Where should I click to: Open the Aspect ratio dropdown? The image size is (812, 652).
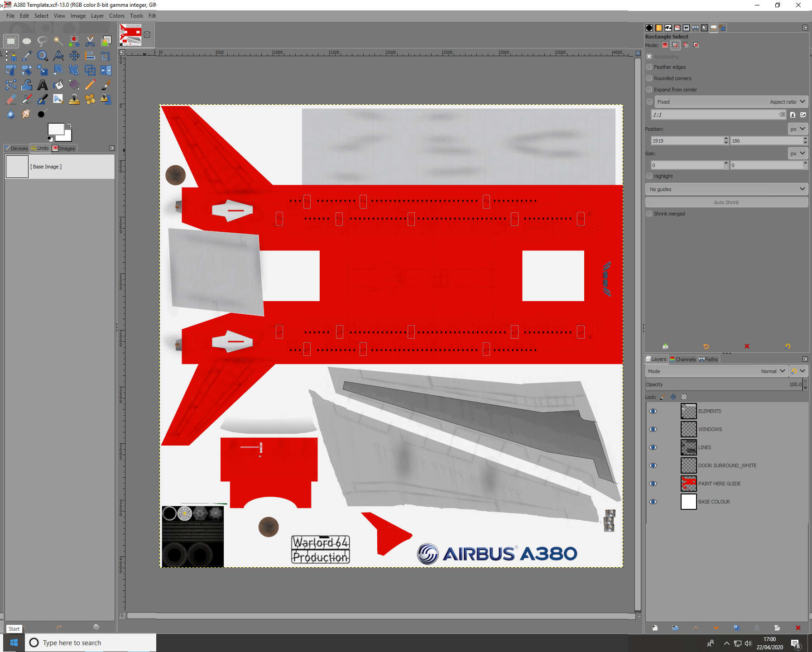(788, 101)
